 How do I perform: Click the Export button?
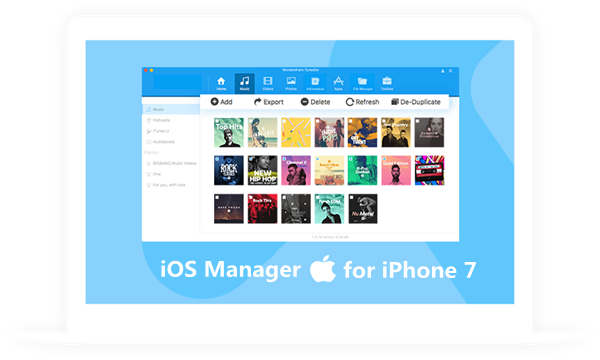269,102
